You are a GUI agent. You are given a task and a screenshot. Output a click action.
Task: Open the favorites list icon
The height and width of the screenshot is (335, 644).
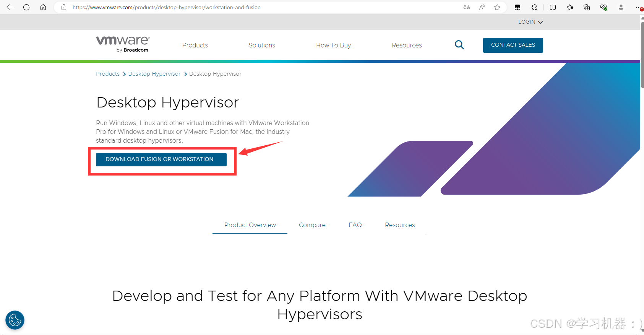point(570,7)
